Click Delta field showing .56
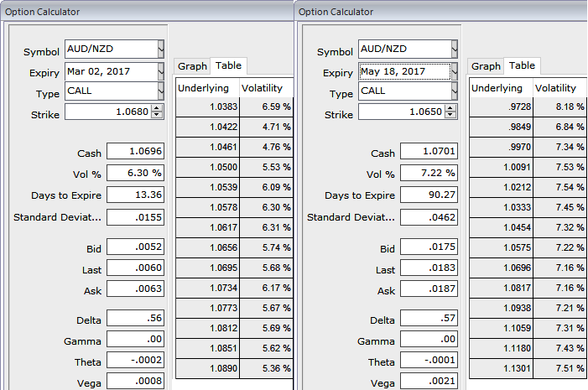Image resolution: width=588 pixels, height=390 pixels. (x=135, y=318)
